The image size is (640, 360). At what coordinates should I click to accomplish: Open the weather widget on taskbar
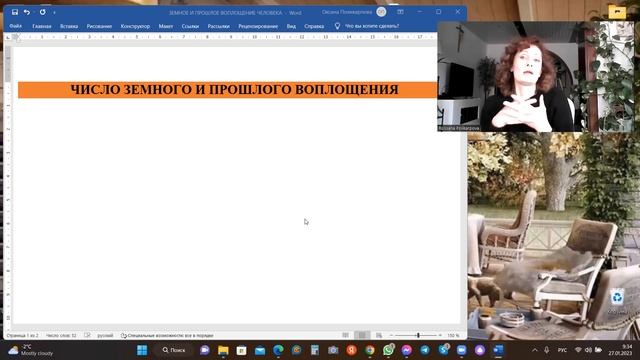point(31,350)
